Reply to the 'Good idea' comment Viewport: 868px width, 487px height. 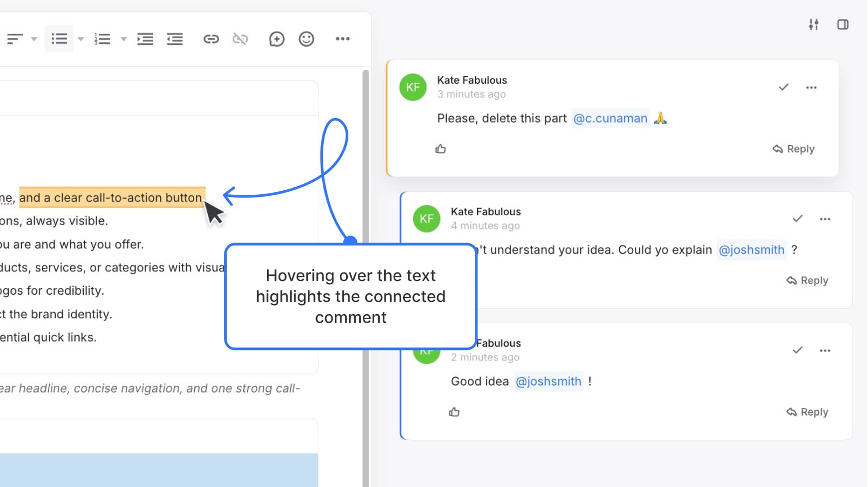[x=807, y=412]
